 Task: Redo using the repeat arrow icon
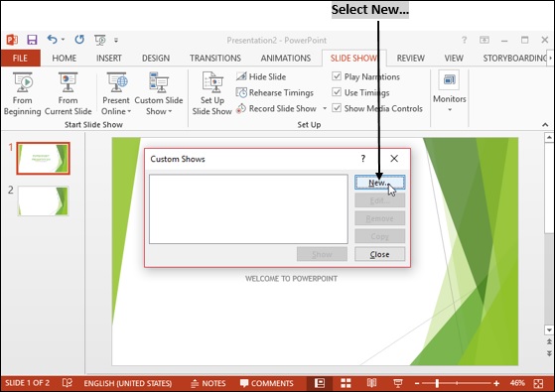[x=79, y=40]
